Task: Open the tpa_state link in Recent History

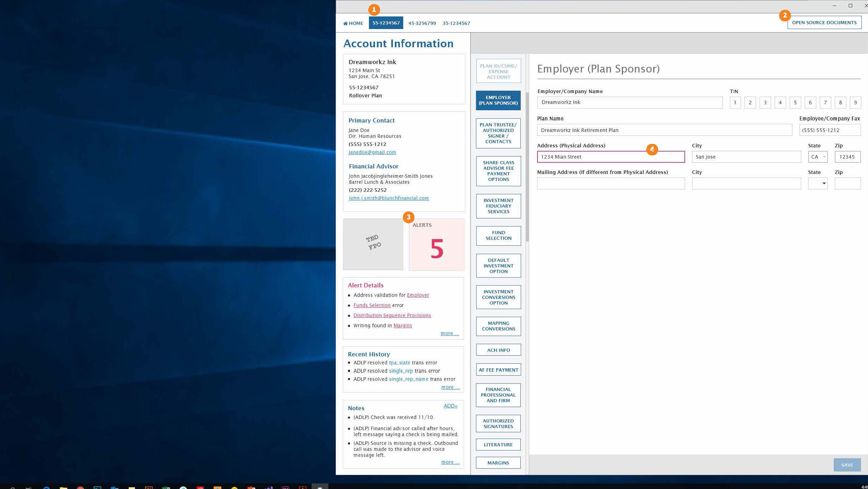Action: [x=399, y=363]
